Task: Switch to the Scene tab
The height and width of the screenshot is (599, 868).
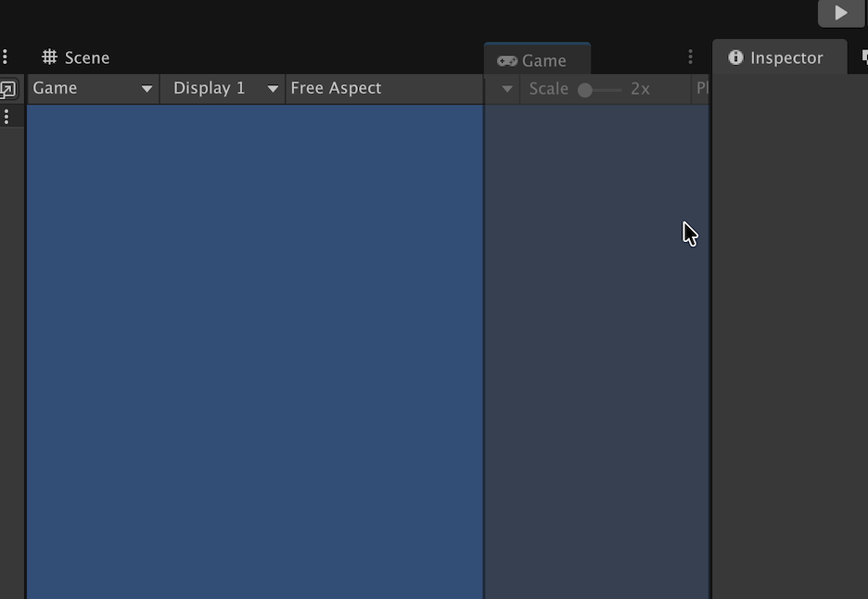Action: tap(76, 57)
